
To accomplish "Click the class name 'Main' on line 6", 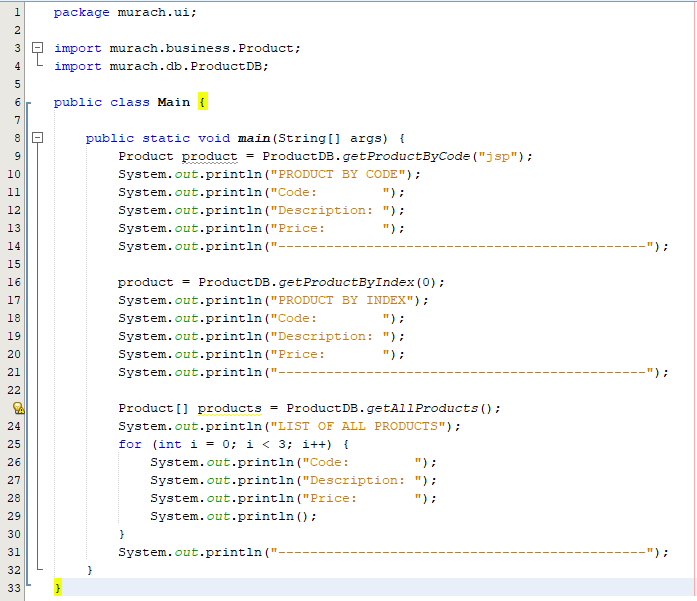I will [173, 102].
